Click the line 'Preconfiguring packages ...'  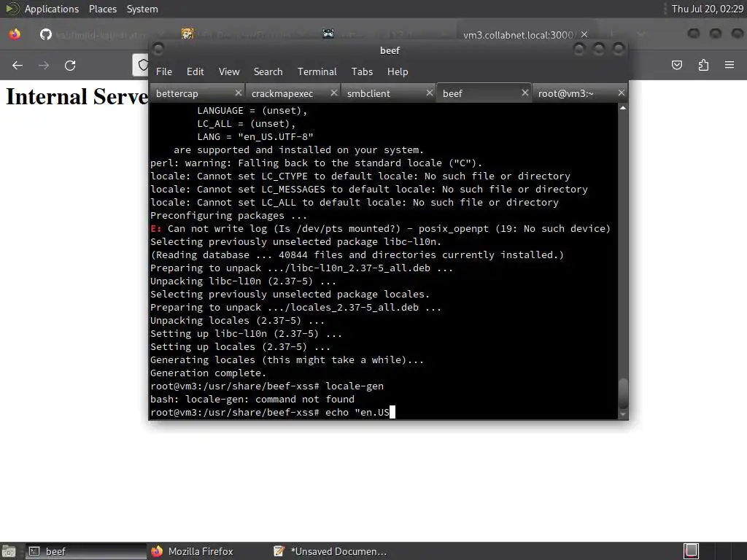(x=228, y=215)
